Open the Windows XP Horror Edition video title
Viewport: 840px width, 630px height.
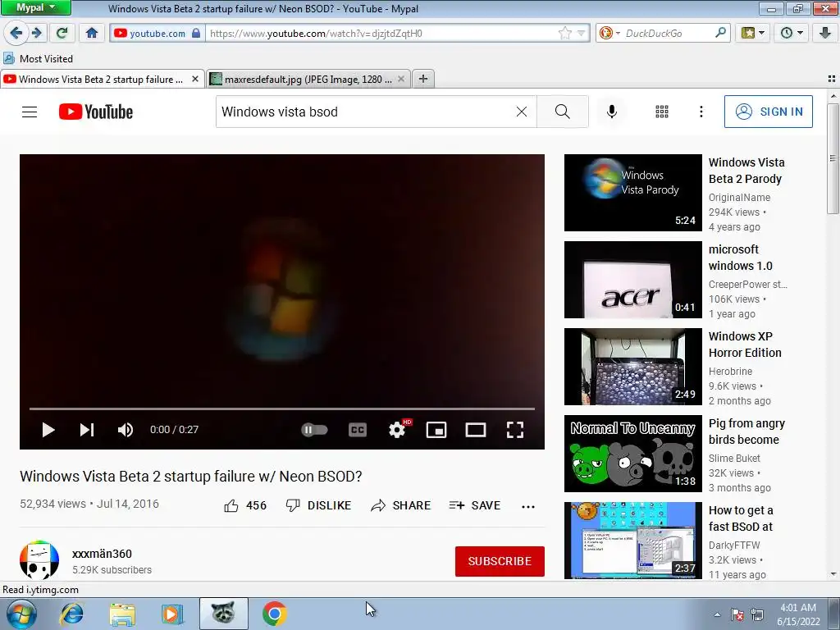[x=745, y=345]
